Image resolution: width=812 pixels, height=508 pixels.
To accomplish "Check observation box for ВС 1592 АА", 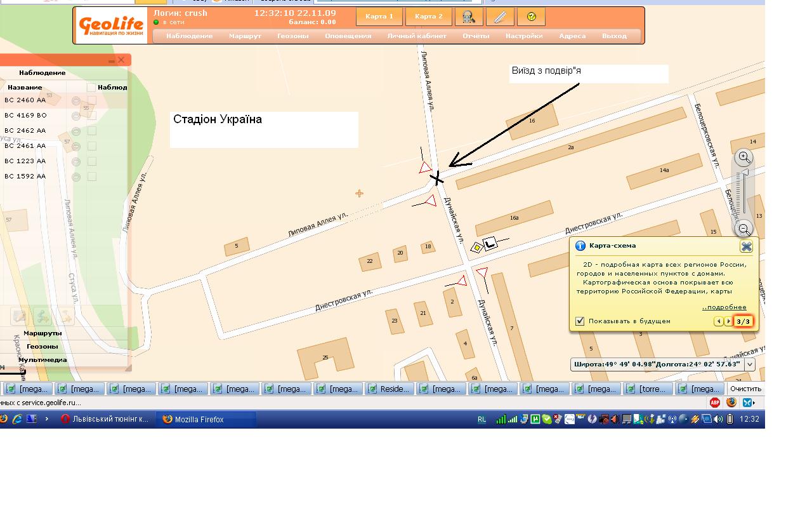I will pos(92,177).
